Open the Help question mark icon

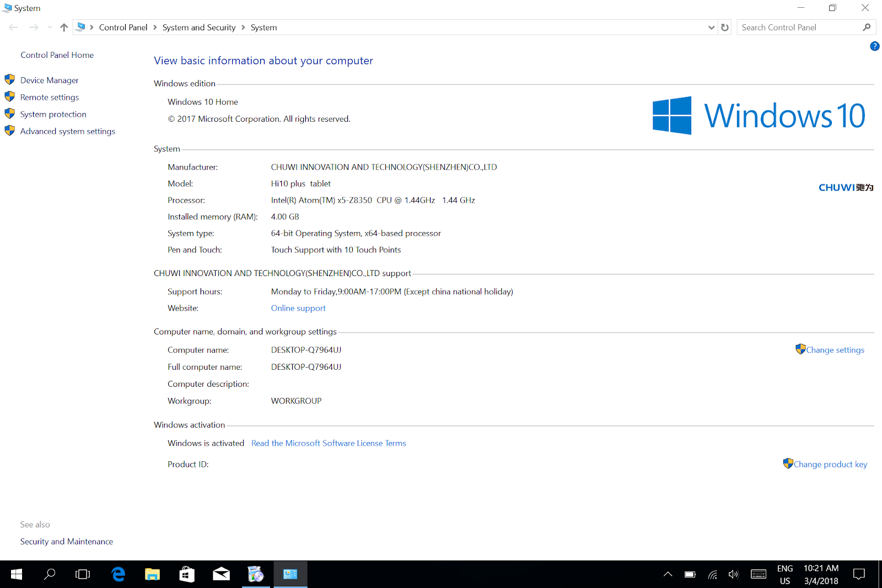tap(875, 46)
